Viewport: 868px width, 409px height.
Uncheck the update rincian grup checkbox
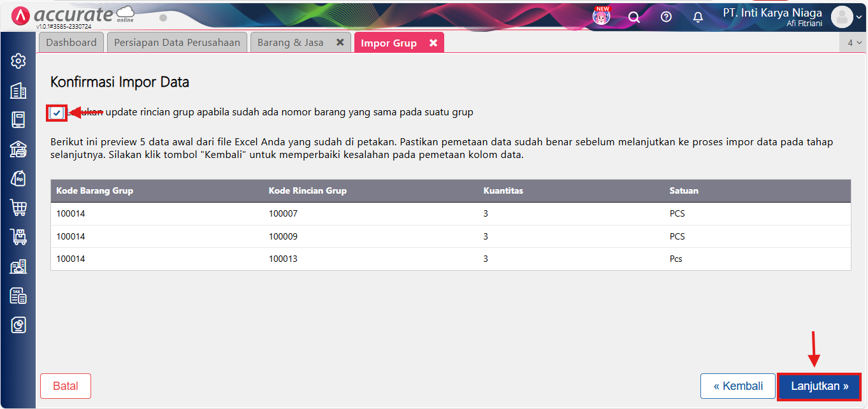coord(57,112)
